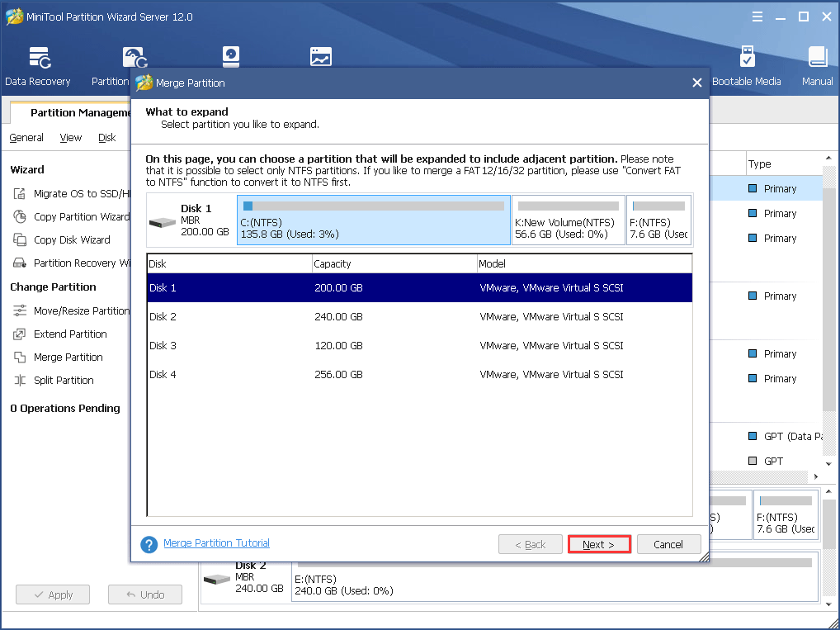Select Disk 1 row in list
Viewport: 840px width, 630px height.
pyautogui.click(x=419, y=288)
